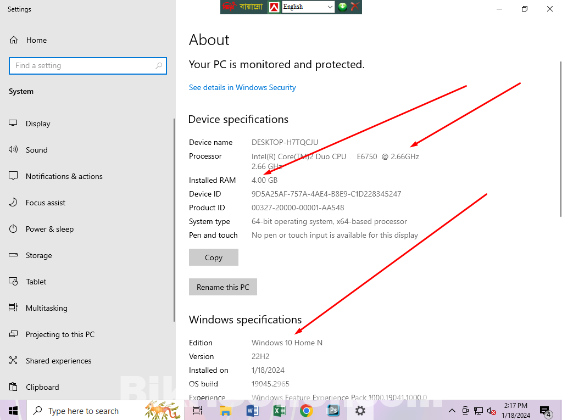Click the Windows specifications heading
This screenshot has width=562, height=420.
tap(245, 319)
